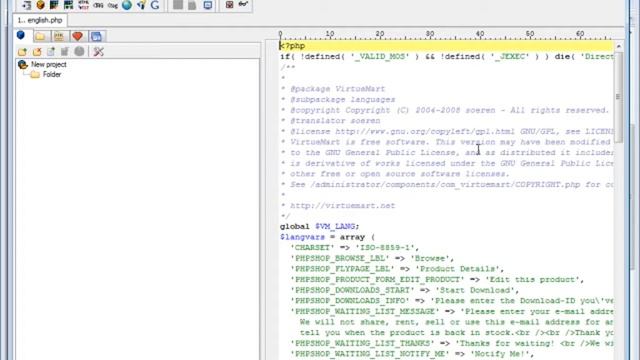This screenshot has width=640, height=360.
Task: Click the grey remove file project icon
Action: coord(64,51)
